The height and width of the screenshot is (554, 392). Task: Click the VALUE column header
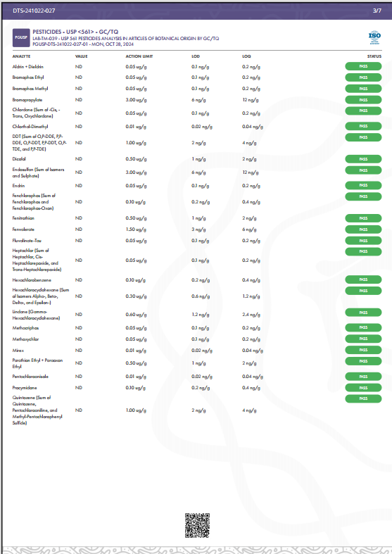point(81,56)
